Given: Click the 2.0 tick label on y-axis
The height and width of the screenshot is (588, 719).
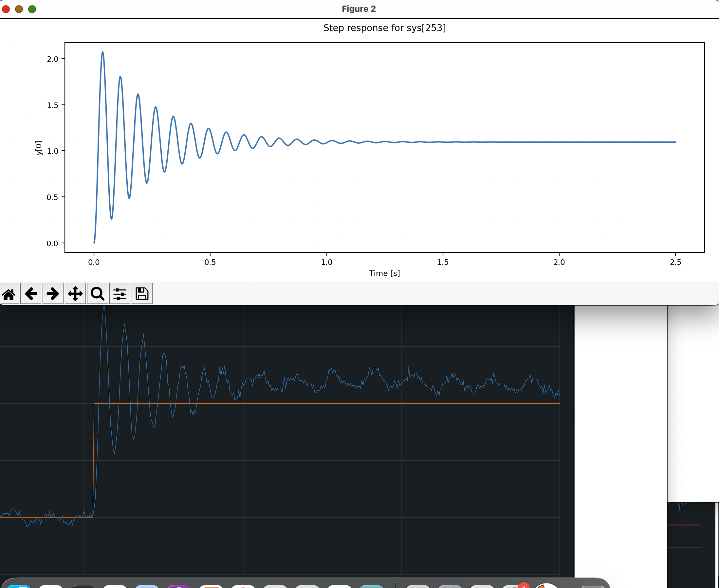Looking at the screenshot, I should pyautogui.click(x=52, y=59).
